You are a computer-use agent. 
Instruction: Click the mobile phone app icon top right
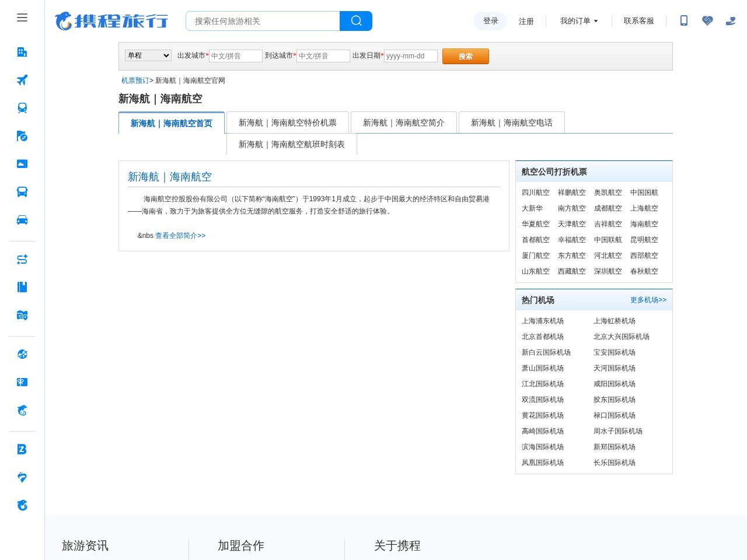[x=684, y=20]
